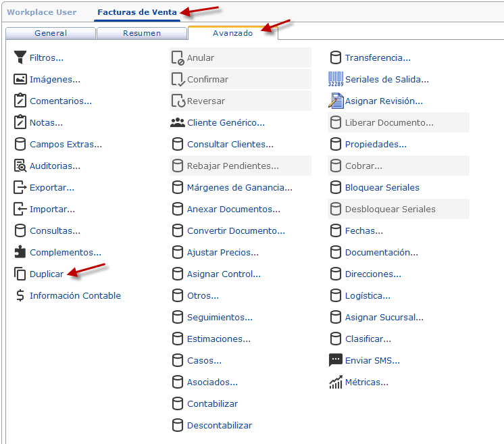Click the Filtros funnel icon
The image size is (504, 444).
click(x=20, y=57)
